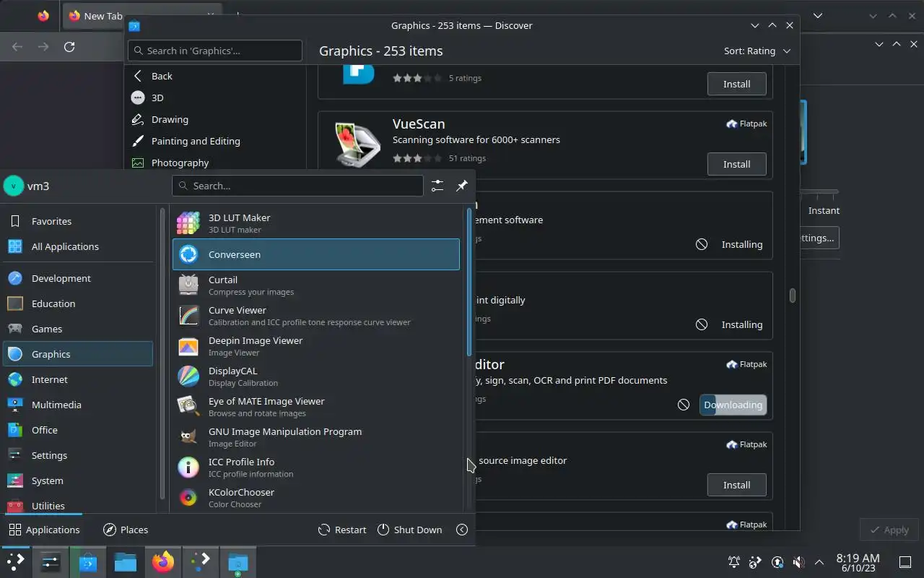Open Games category in launcher
924x578 pixels.
pos(78,329)
